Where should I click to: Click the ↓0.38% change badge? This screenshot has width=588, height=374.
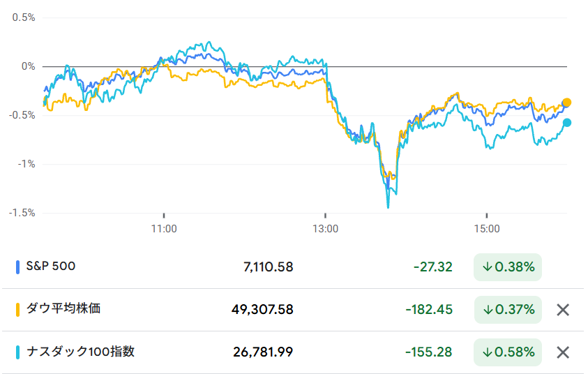[508, 267]
